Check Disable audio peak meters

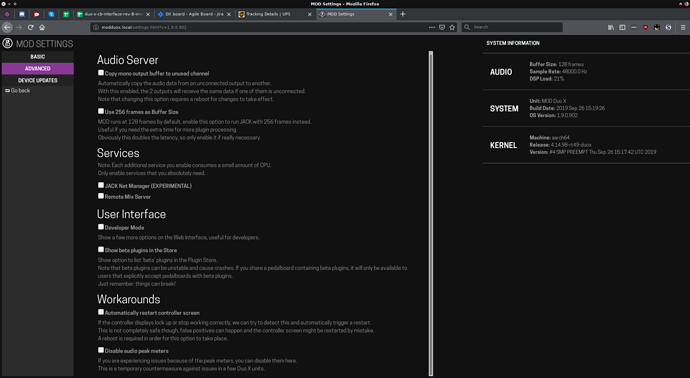click(x=101, y=350)
